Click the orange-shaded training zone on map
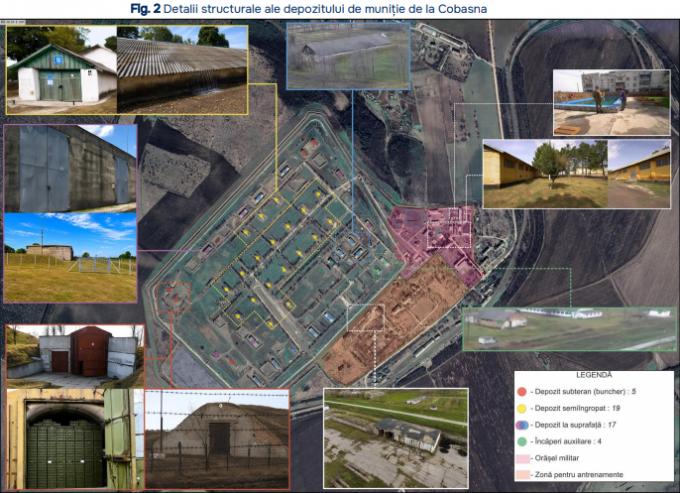This screenshot has height=493, width=680. pos(392,319)
